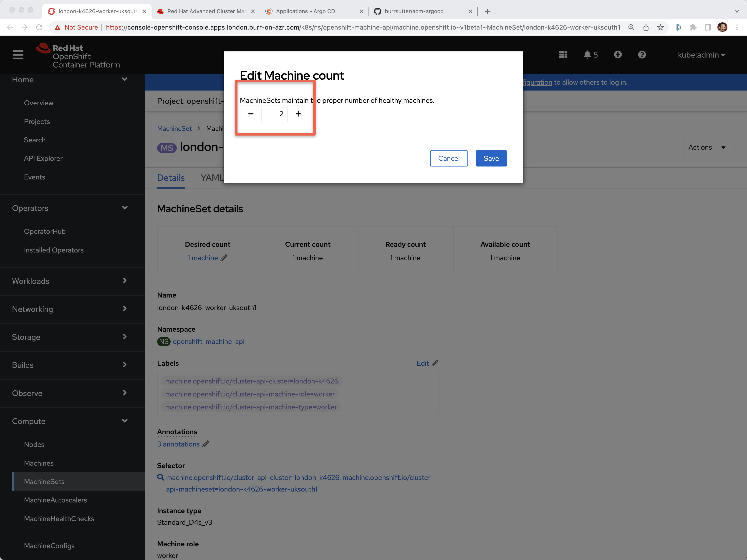Bookmark this page with the star icon
Viewport: 747px width, 560px height.
661,27
